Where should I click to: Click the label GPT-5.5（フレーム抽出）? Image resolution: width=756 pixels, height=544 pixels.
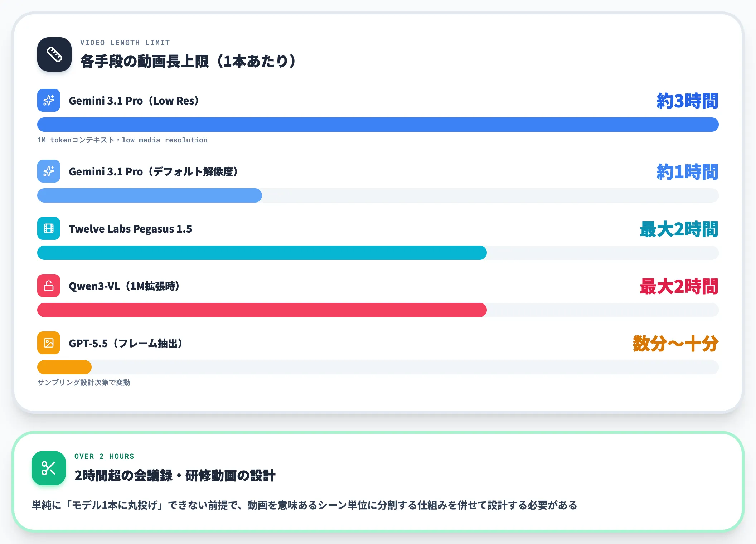126,343
